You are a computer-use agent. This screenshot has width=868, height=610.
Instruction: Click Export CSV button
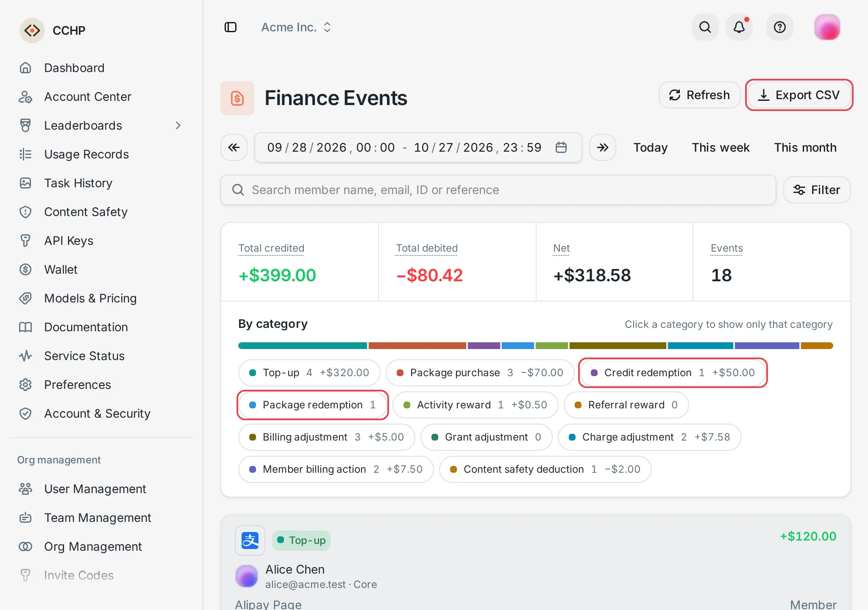799,95
